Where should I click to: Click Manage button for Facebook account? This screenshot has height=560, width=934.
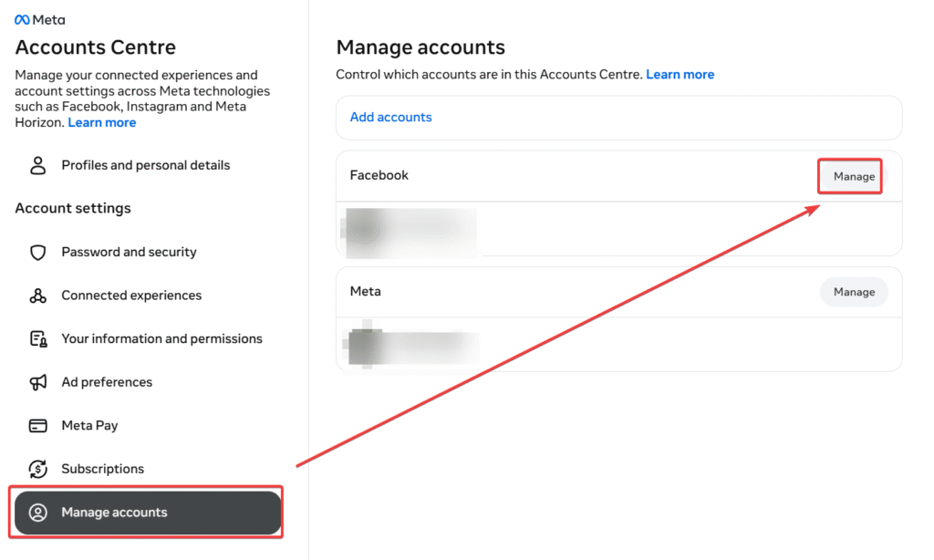pos(854,176)
